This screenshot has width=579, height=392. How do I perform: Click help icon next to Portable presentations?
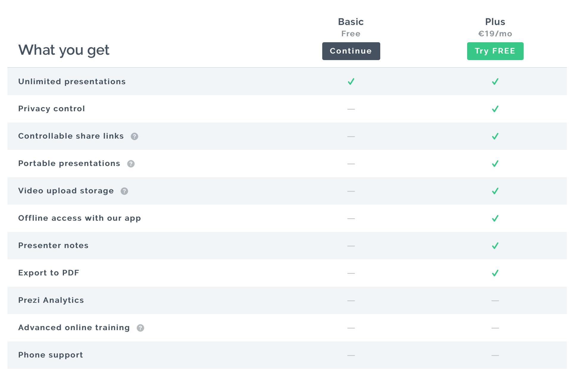[131, 164]
